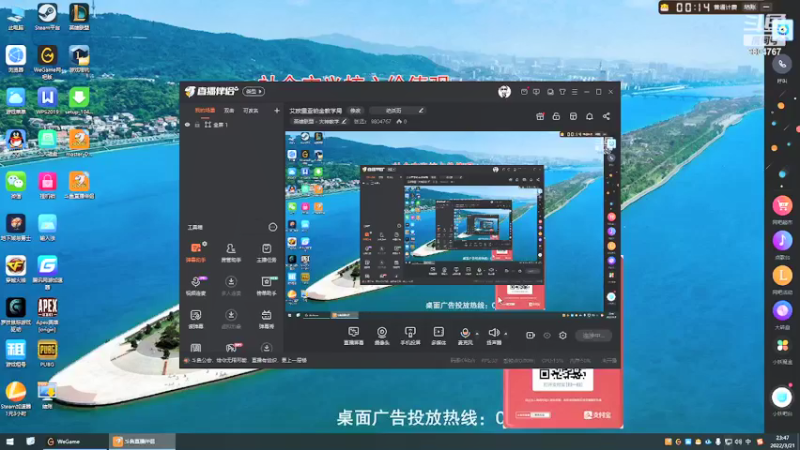Click the announcement text in app status bar
800x450 pixels.
click(249, 360)
